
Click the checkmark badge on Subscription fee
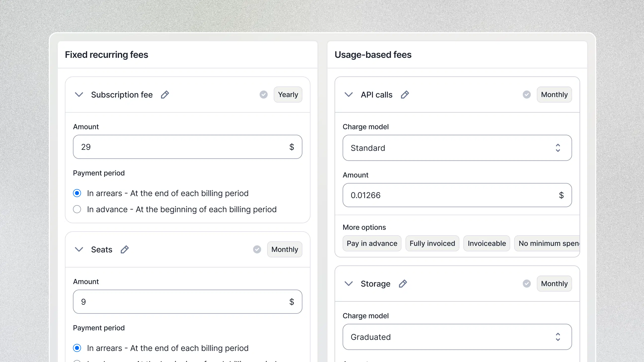pyautogui.click(x=263, y=95)
